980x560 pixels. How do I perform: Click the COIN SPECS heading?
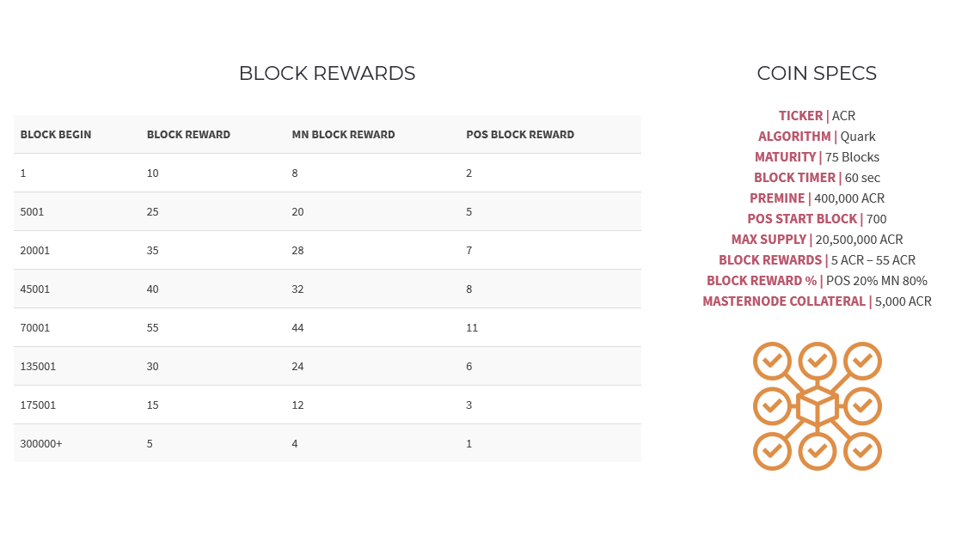pyautogui.click(x=817, y=73)
